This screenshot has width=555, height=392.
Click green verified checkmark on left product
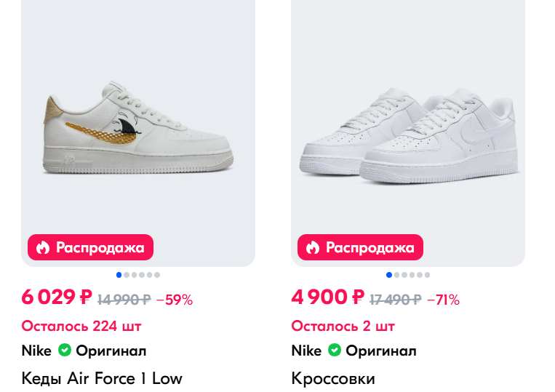64,351
